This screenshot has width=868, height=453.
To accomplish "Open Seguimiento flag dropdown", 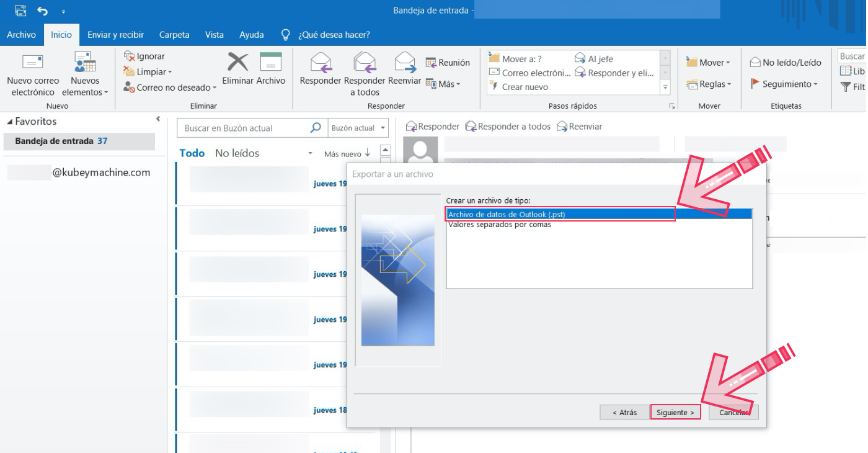I will tap(784, 84).
